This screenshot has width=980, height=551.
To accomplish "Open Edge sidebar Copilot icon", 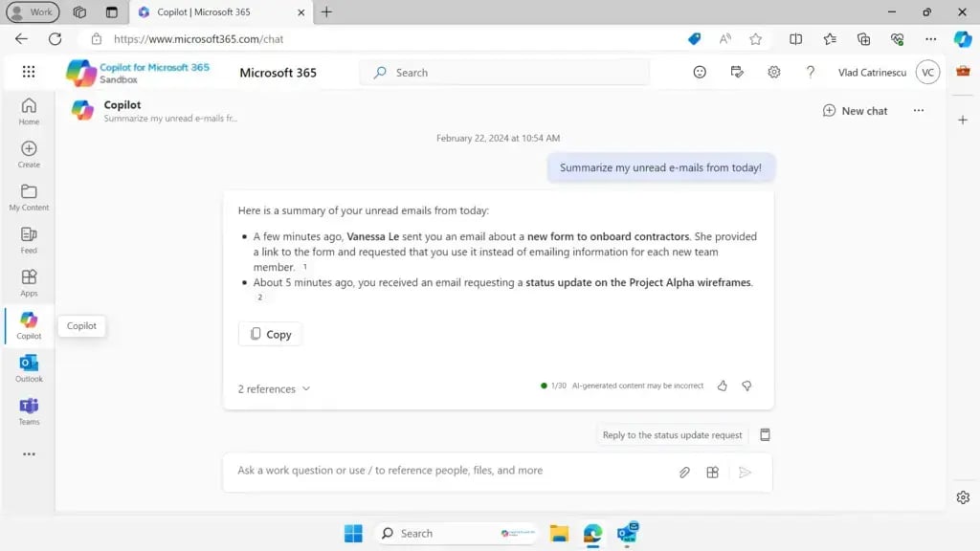I will tap(963, 38).
